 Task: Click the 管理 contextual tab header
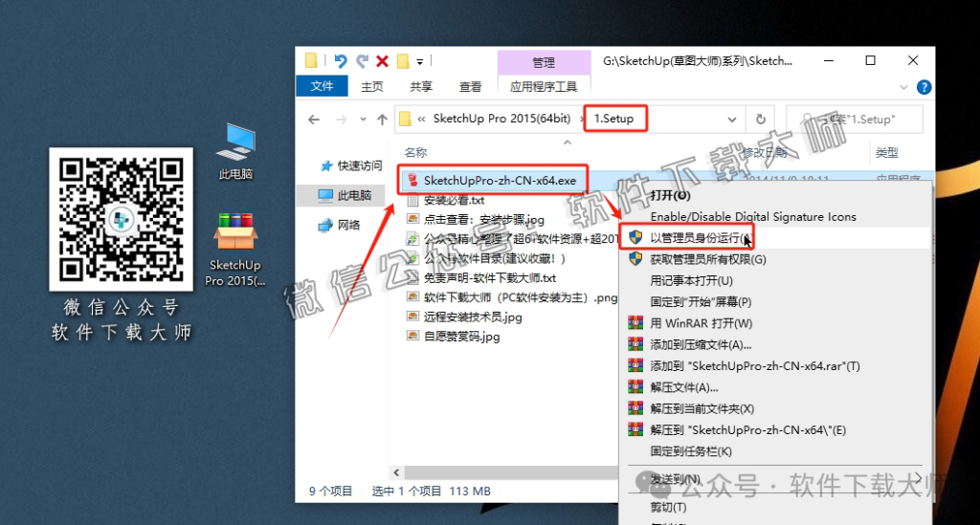point(544,62)
